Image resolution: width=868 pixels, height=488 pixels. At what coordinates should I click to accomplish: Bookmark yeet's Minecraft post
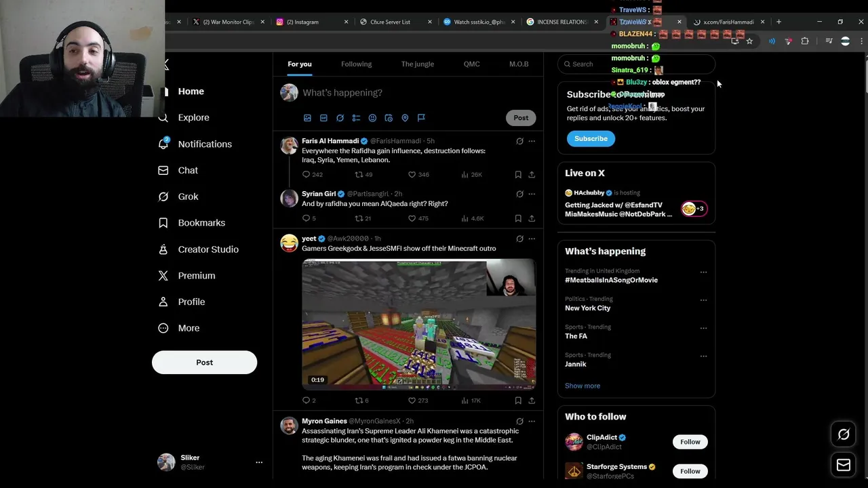coord(518,401)
